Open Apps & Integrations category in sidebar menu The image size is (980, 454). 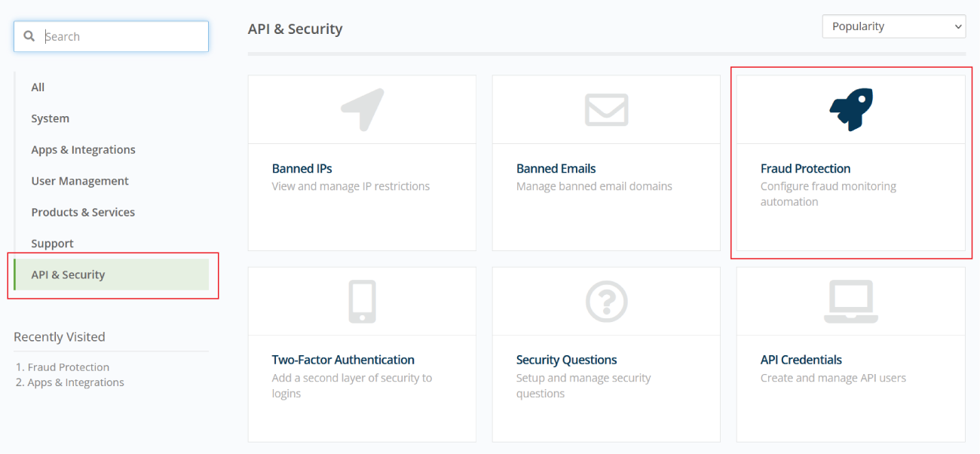click(83, 149)
